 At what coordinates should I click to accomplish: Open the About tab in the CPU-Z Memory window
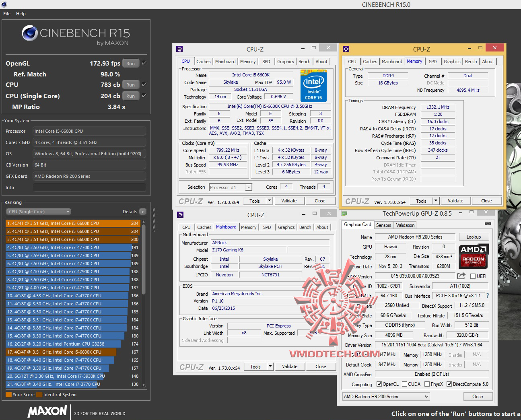(x=488, y=62)
